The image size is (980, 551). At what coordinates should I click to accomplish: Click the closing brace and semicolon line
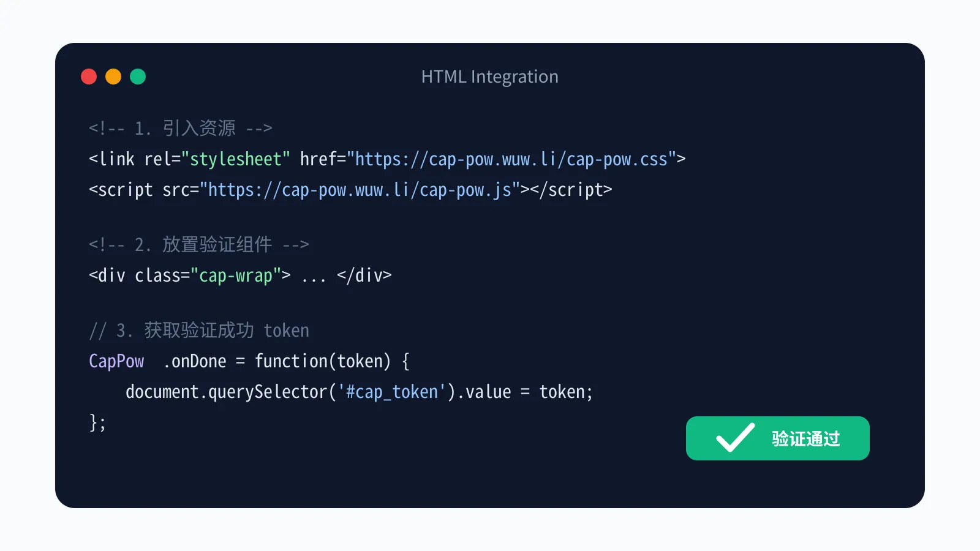pos(97,422)
